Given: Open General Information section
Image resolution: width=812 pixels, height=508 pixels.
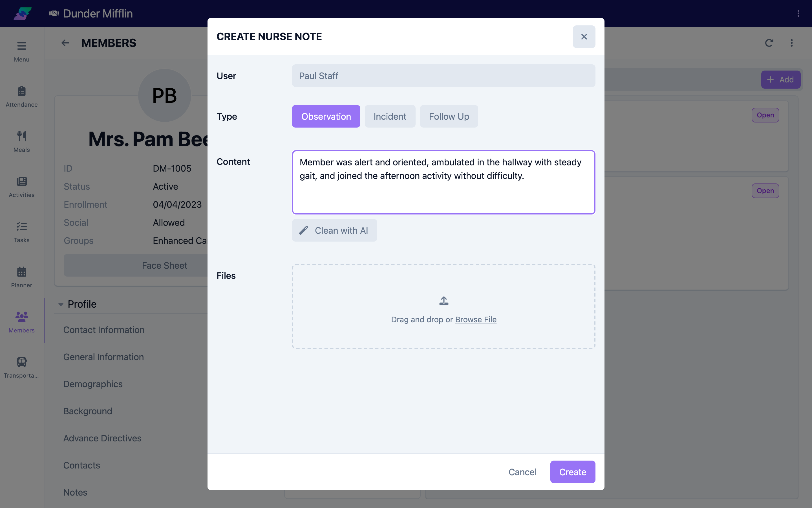Looking at the screenshot, I should click(103, 357).
